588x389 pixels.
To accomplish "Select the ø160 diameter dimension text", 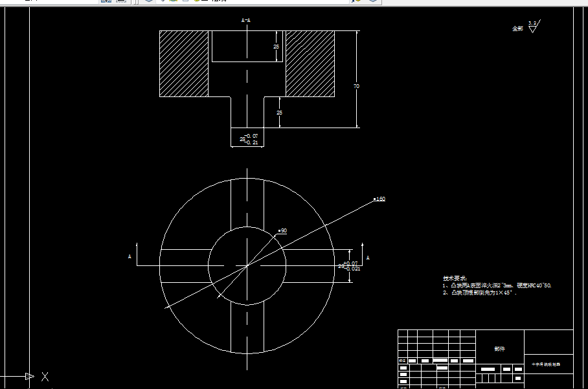I will 379,199.
